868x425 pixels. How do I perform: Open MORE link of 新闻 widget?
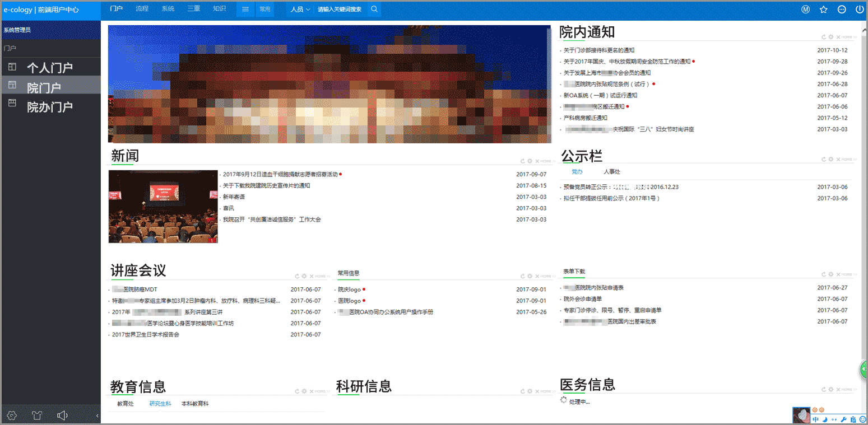(547, 161)
